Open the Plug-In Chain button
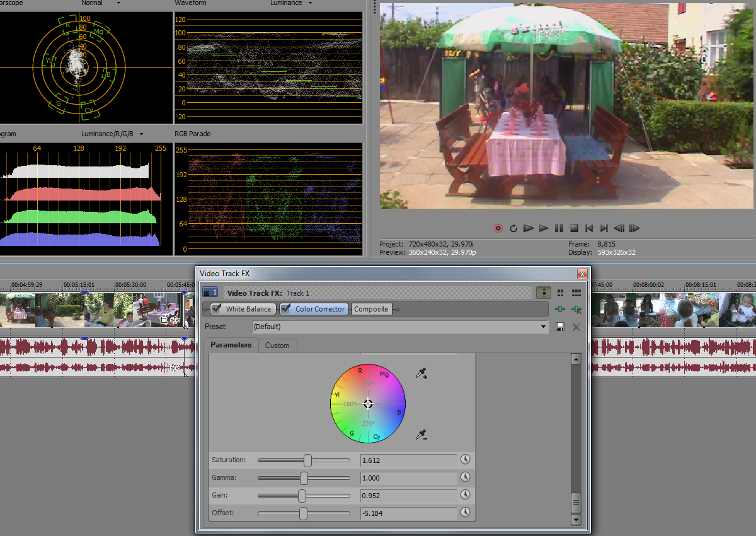756x536 pixels. (x=559, y=309)
